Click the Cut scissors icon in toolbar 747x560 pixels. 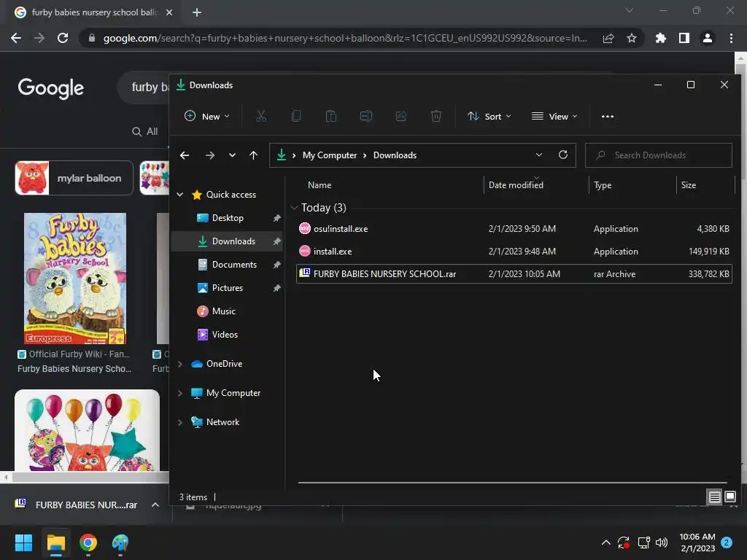[x=261, y=116]
